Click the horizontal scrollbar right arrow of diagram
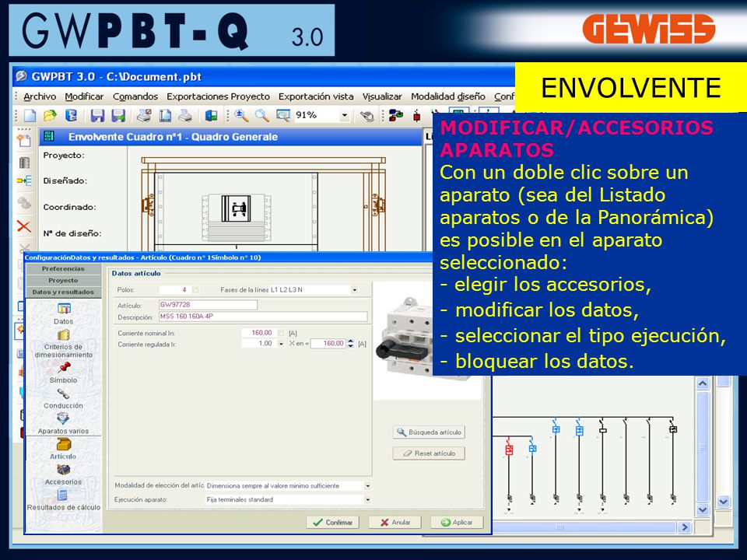Image resolution: width=747 pixels, height=560 pixels. [x=685, y=527]
